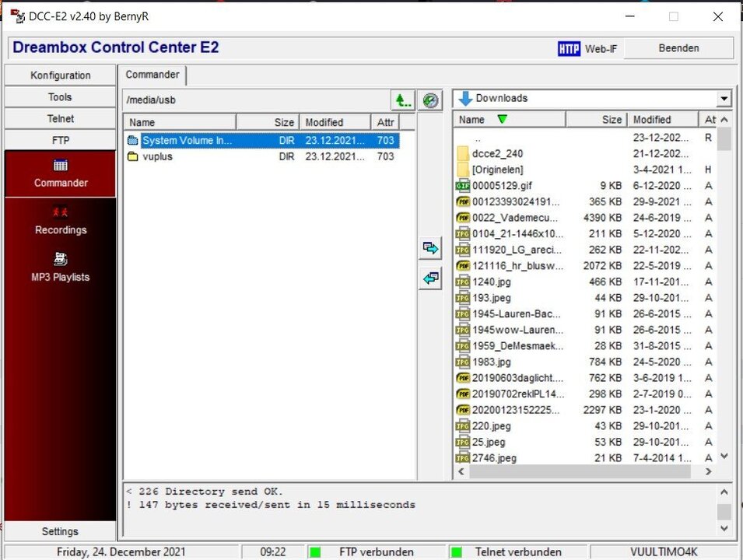Open Telnet from the sidebar menu
This screenshot has width=743, height=560.
pos(60,118)
